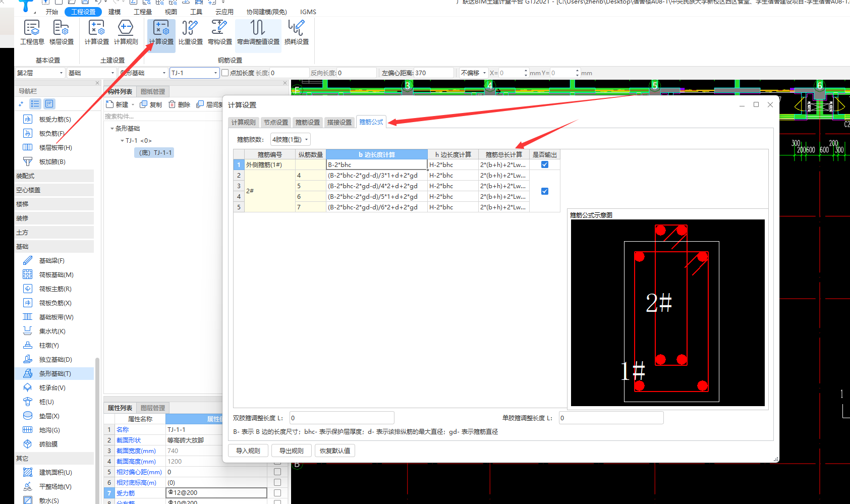Open 第2层 floor dropdown
Screen dimensions: 850x504
(40, 73)
